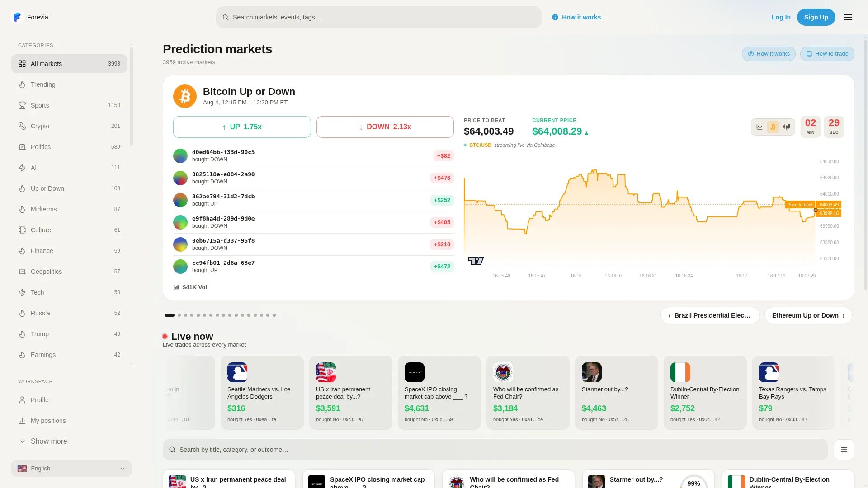Open the How it works link in the header
Image resolution: width=868 pixels, height=488 pixels.
(576, 17)
